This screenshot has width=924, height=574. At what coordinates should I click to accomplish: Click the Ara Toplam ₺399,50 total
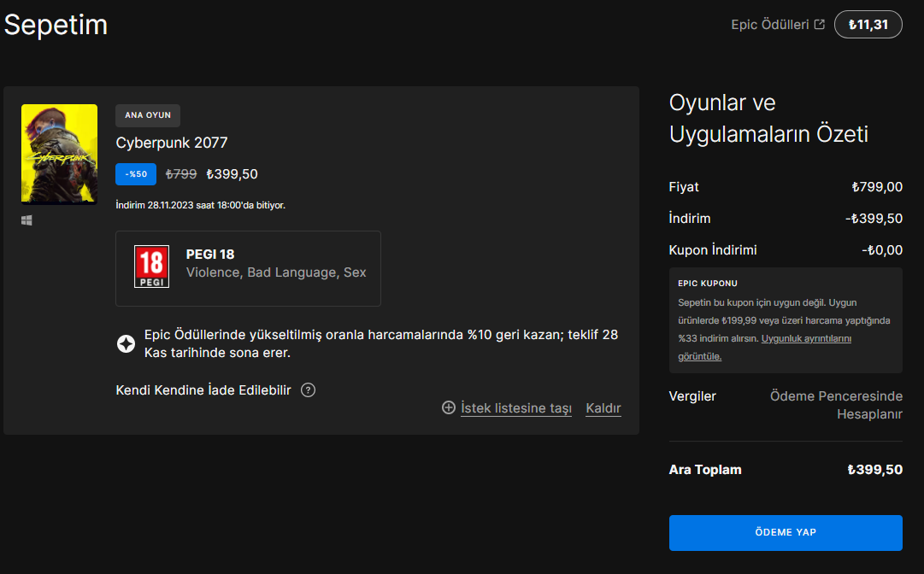pos(874,470)
